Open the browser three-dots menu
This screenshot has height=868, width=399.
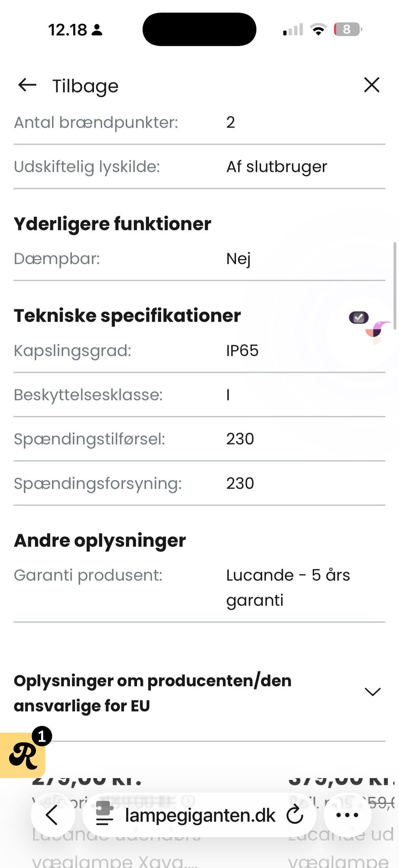(347, 815)
